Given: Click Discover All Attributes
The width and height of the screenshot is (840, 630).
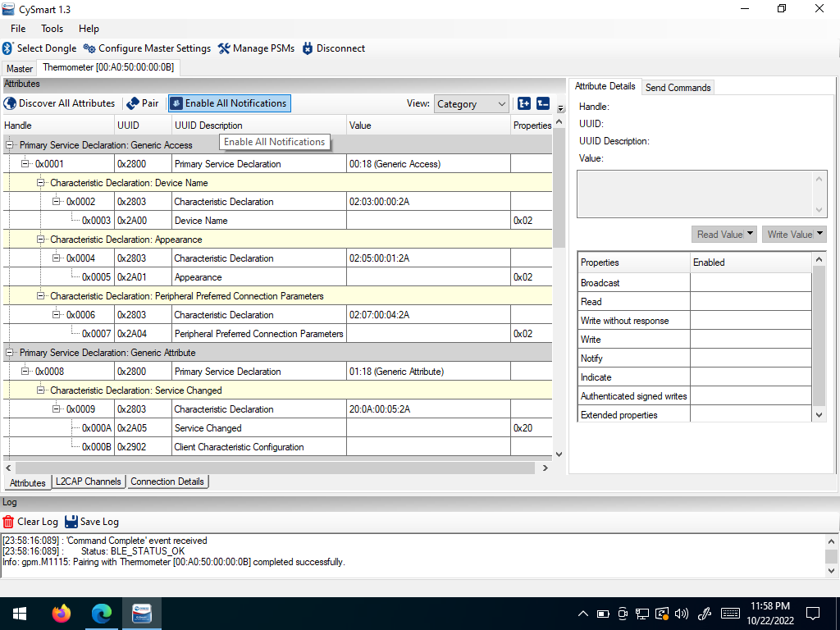Looking at the screenshot, I should coord(59,103).
